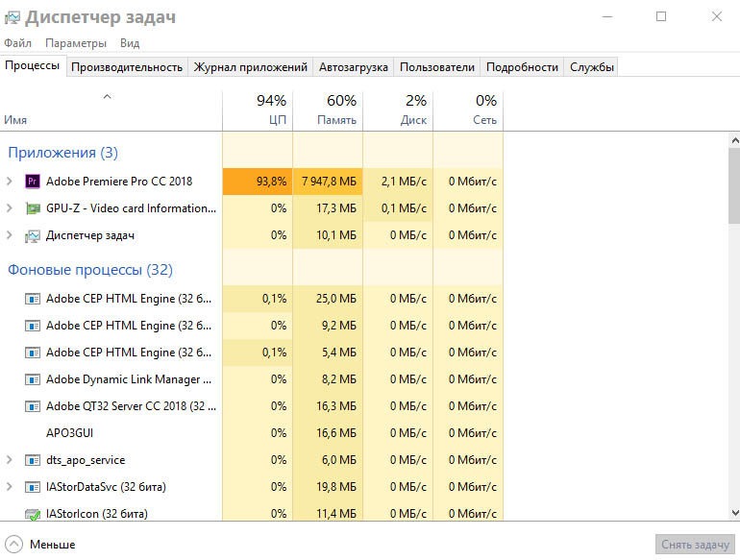Sort by Память column header

(328, 110)
